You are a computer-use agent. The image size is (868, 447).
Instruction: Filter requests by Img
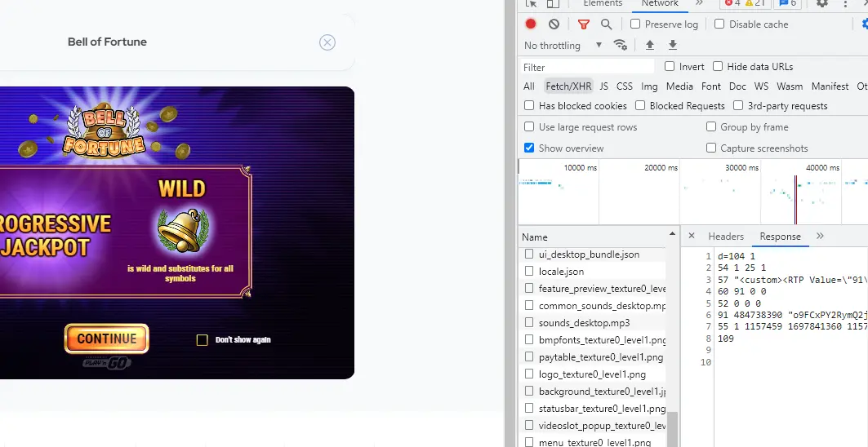[x=649, y=86]
